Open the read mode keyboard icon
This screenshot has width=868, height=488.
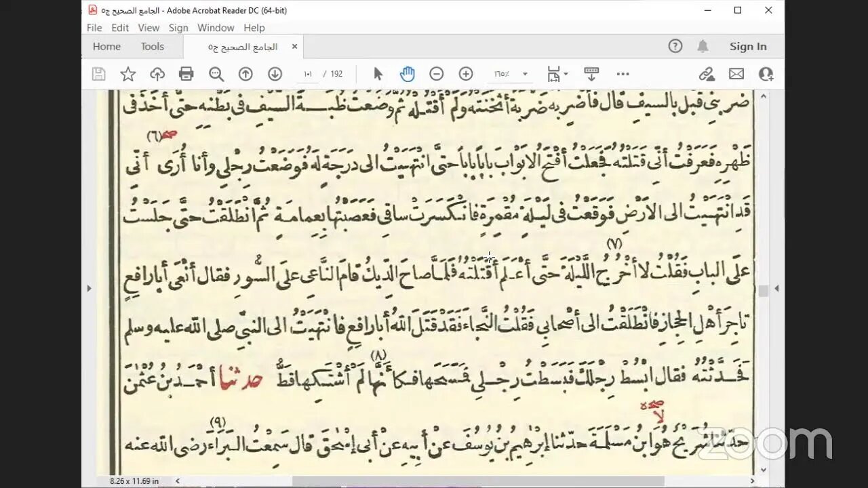[x=591, y=74]
